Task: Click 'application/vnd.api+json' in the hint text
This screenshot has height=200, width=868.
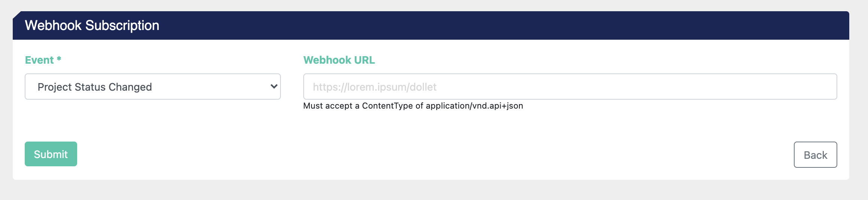Action: click(474, 106)
